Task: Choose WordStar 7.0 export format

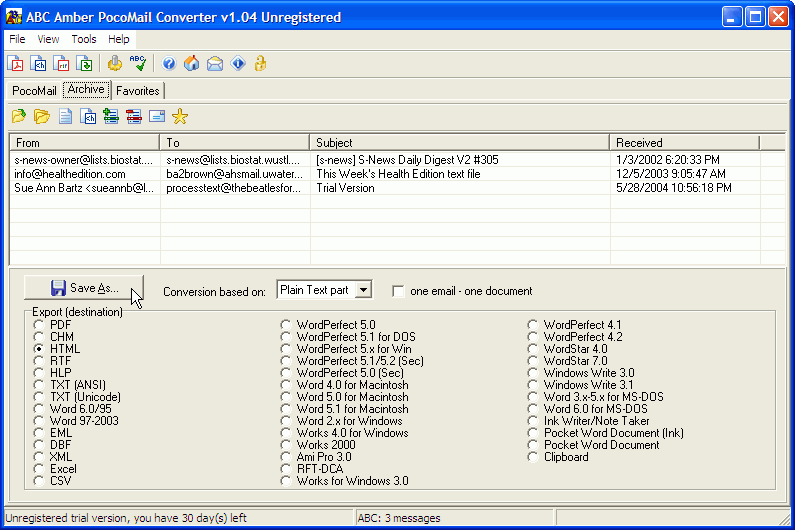Action: [532, 361]
